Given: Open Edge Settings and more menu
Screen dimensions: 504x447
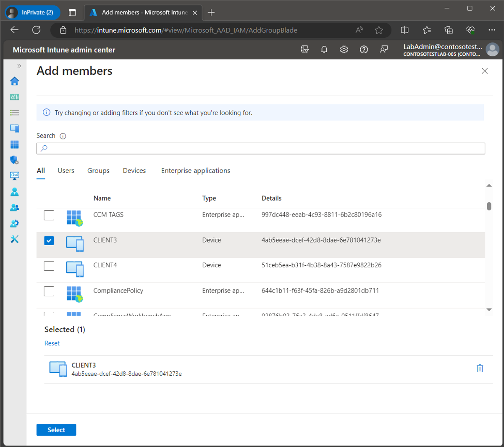Looking at the screenshot, I should 492,30.
